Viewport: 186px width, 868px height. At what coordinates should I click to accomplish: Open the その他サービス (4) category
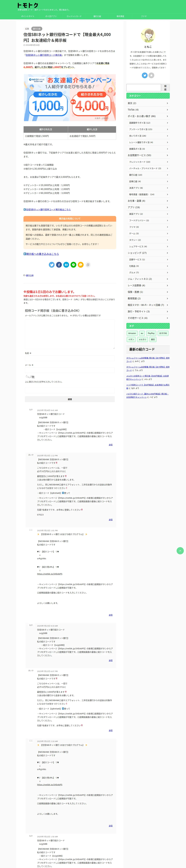[148, 318]
